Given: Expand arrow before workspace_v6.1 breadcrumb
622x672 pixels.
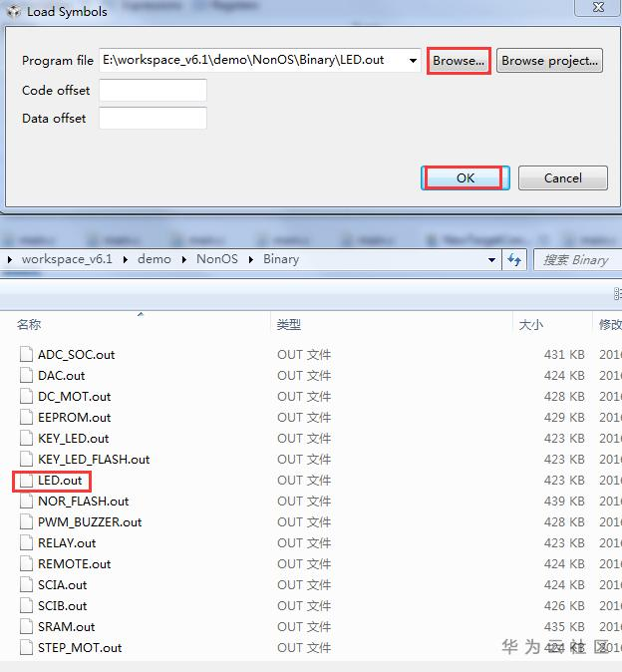Looking at the screenshot, I should point(9,259).
